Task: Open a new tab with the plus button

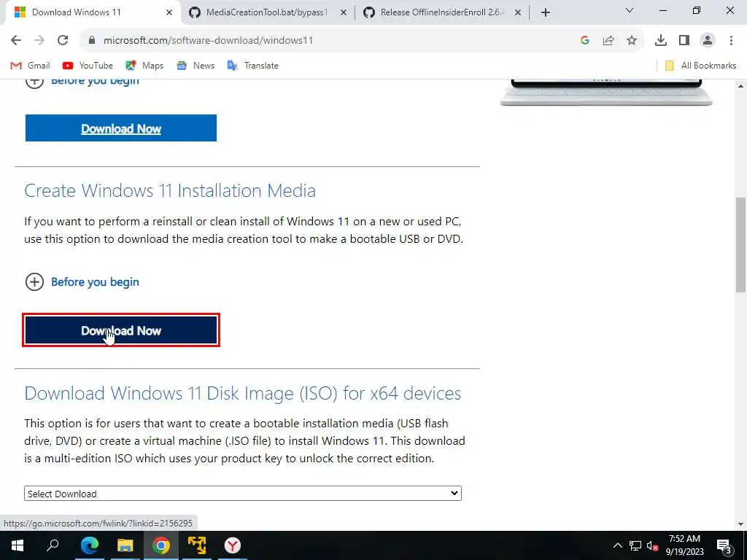Action: pyautogui.click(x=546, y=12)
